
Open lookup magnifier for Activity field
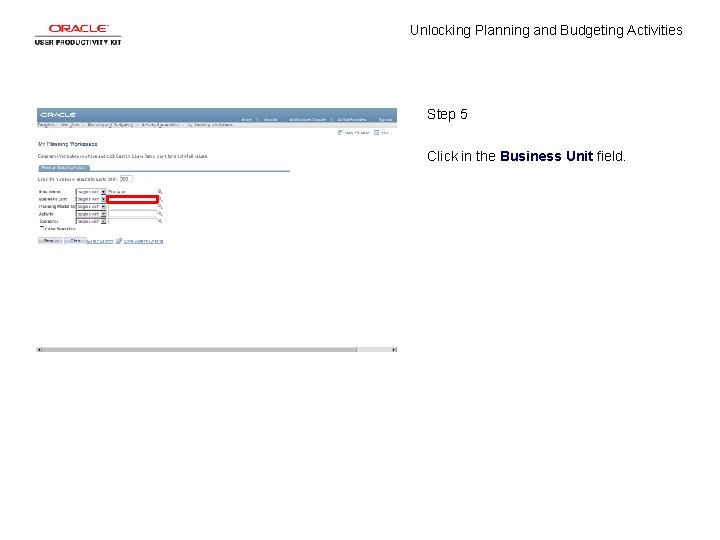pyautogui.click(x=160, y=214)
